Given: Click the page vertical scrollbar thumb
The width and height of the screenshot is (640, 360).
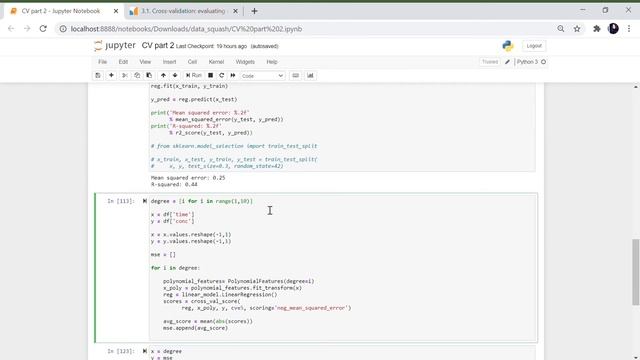Looking at the screenshot, I should (635, 272).
